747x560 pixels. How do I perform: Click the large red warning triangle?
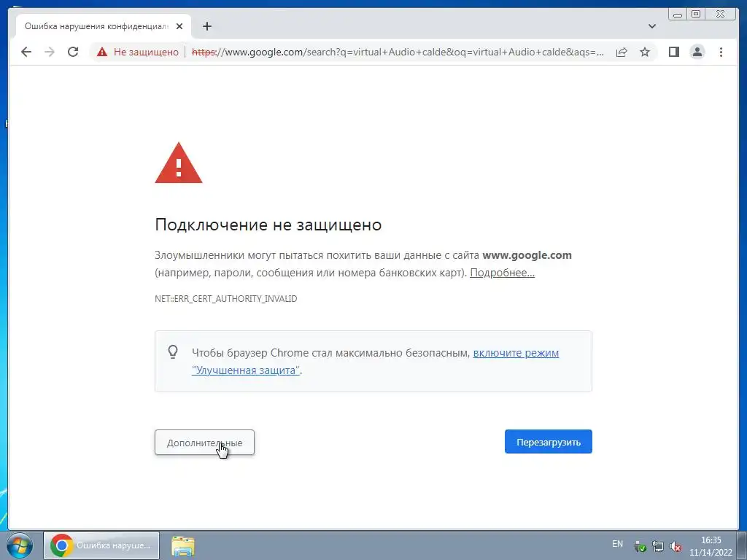(x=179, y=163)
